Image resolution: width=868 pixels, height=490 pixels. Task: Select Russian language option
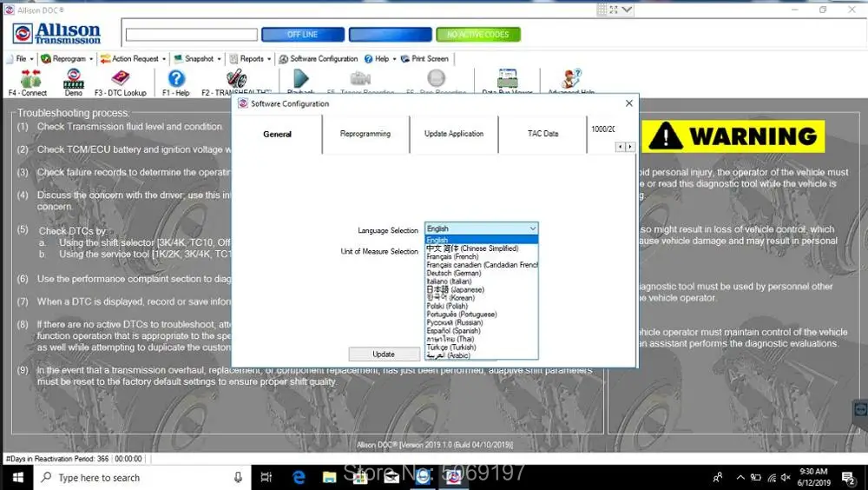(x=481, y=322)
